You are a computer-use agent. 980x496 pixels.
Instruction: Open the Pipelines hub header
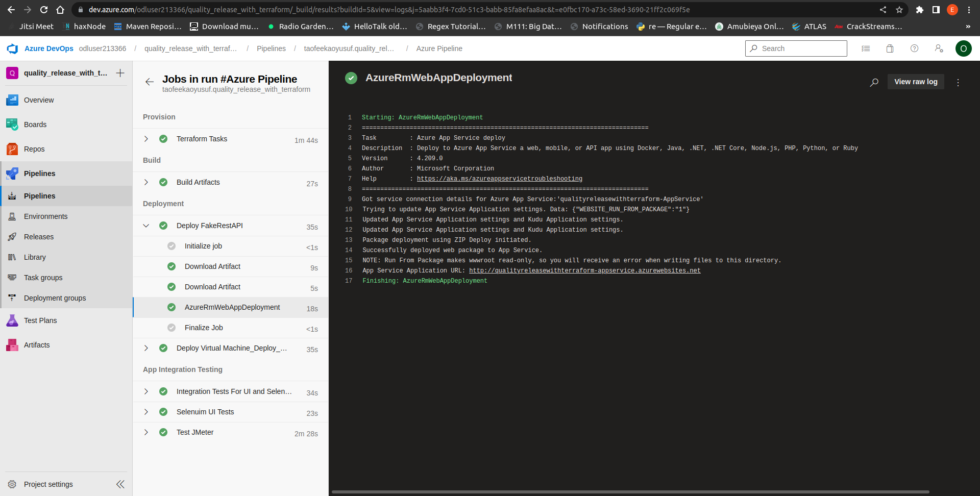coord(66,173)
